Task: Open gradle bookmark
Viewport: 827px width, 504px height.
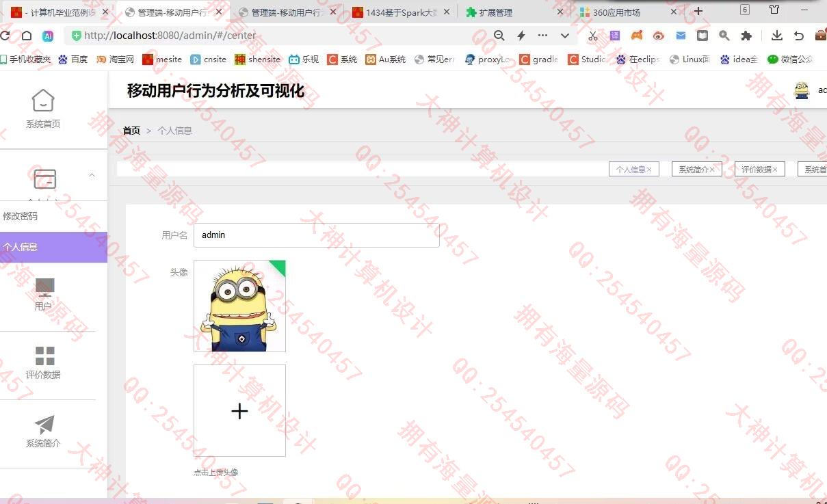Action: tap(539, 59)
